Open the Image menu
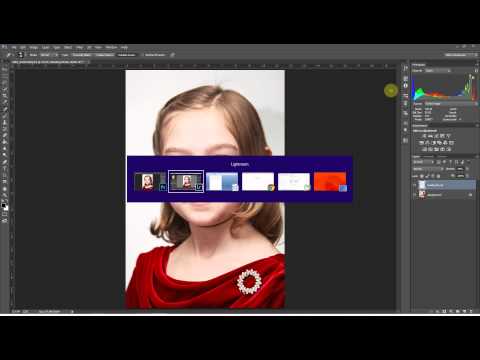Screen dimensions: 480x360 click(33, 47)
